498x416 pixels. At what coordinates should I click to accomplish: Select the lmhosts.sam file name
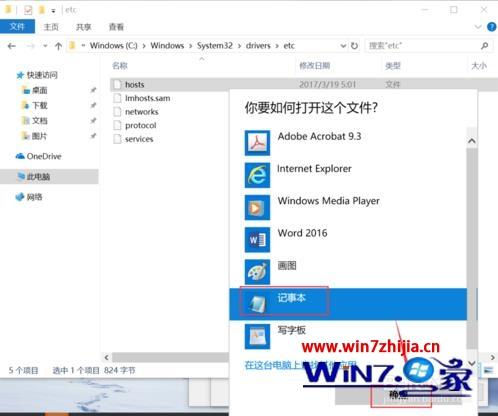coord(148,98)
